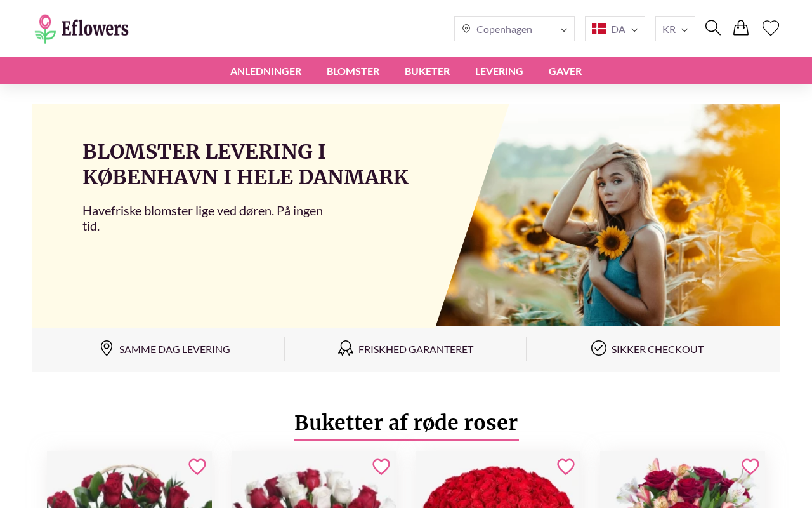812x508 pixels.
Task: Open the third red roses bouquet thumbnail
Action: [498, 479]
